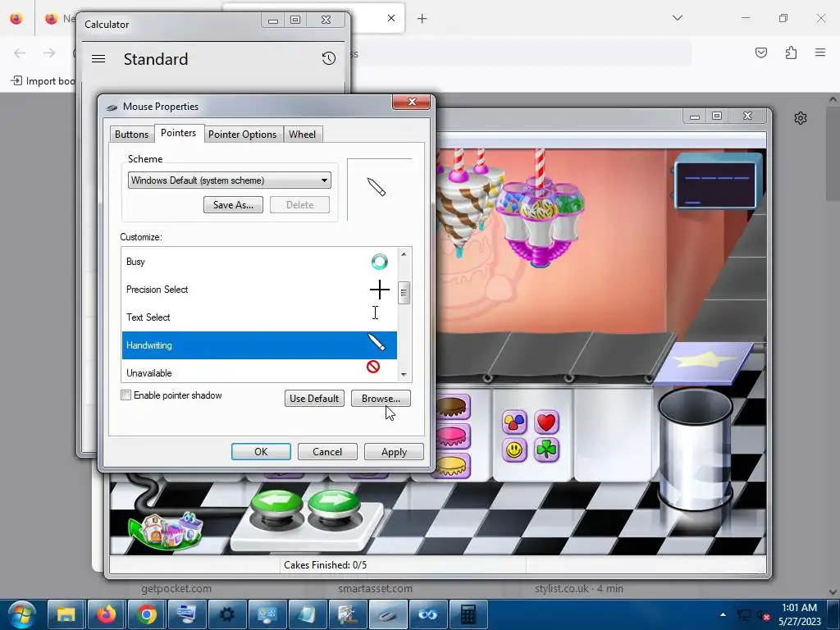Open File Explorer from the taskbar
The image size is (840, 630).
click(x=66, y=614)
